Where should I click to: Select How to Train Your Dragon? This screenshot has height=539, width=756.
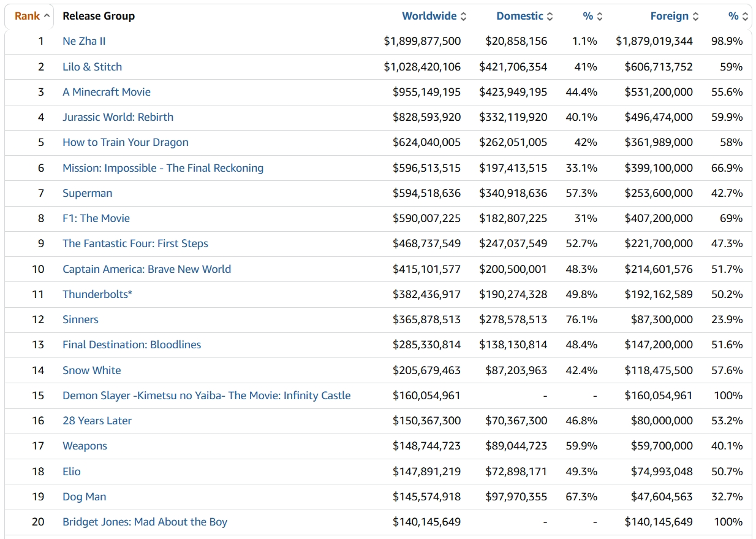tap(126, 142)
